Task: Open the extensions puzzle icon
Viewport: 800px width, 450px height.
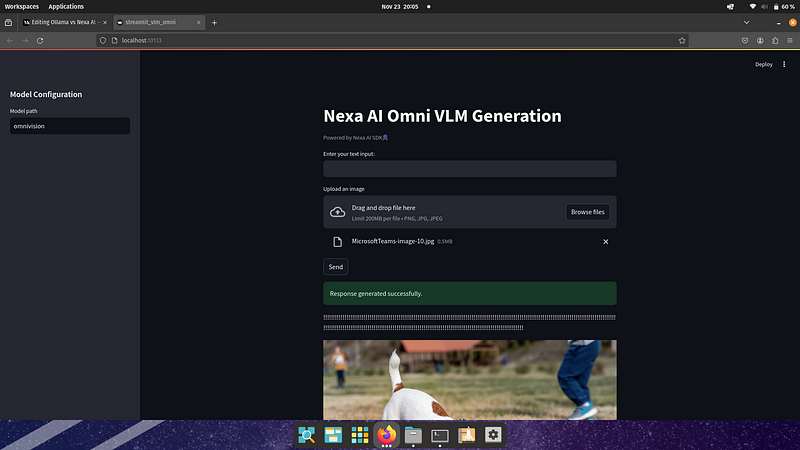Action: (775, 40)
